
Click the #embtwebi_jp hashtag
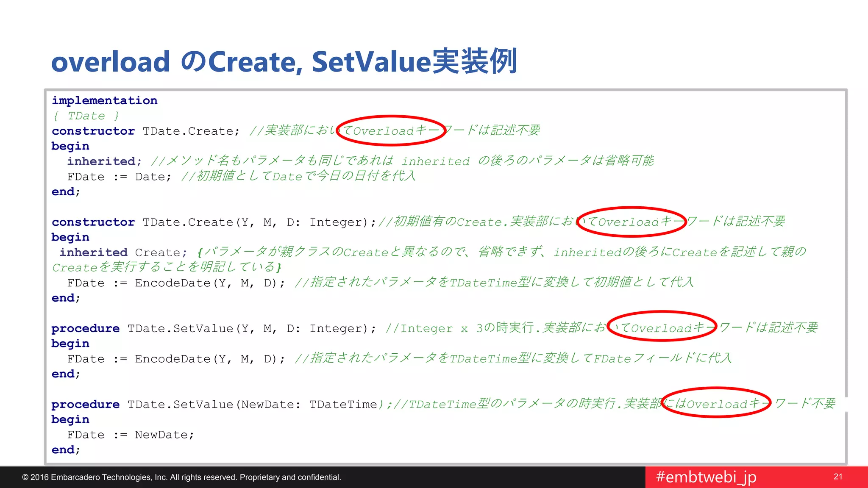(706, 477)
